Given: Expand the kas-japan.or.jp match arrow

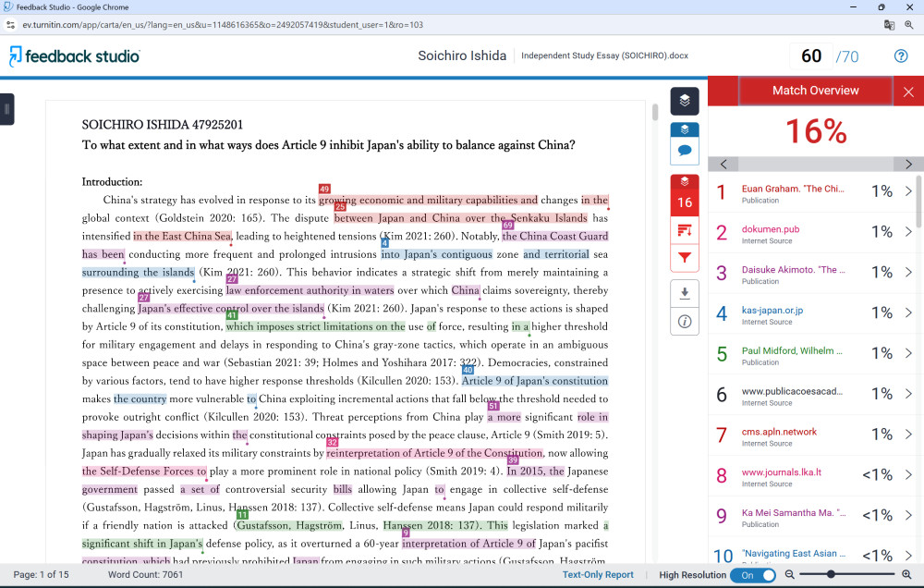Looking at the screenshot, I should point(907,312).
